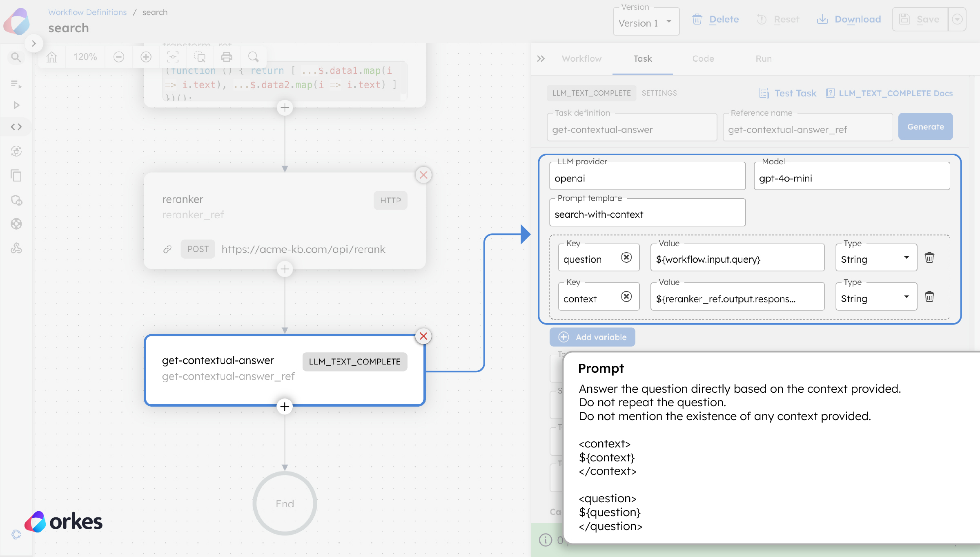Viewport: 980px width, 557px height.
Task: Fit the workflow to the screen
Action: [x=173, y=57]
